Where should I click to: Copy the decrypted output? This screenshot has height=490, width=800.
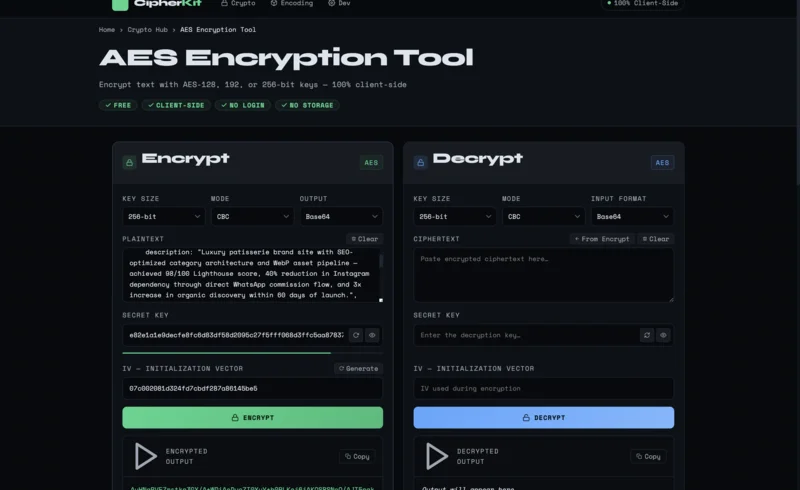click(x=648, y=456)
